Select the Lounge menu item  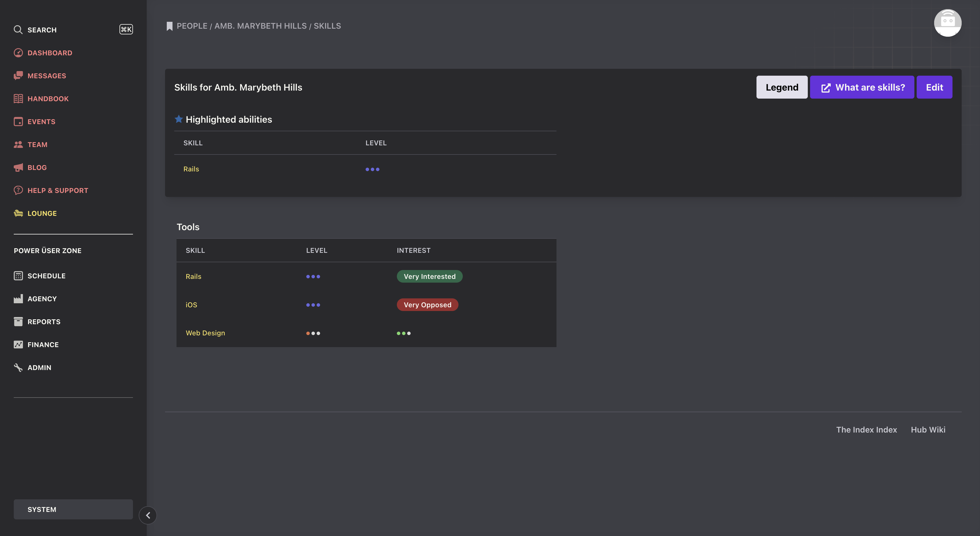(x=42, y=214)
